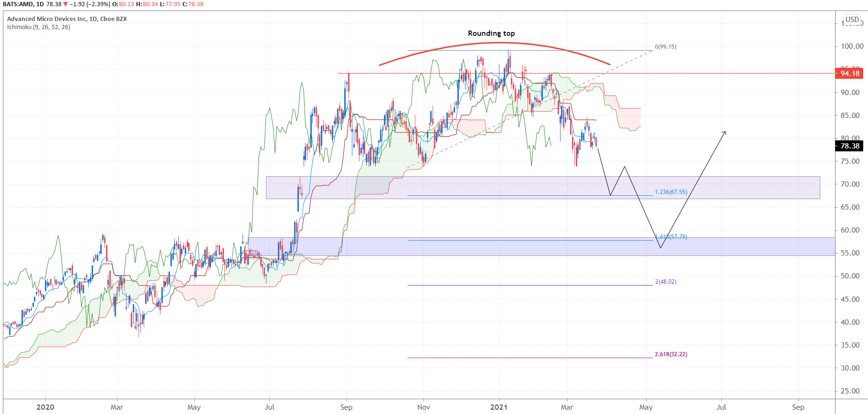Select the 1.236(67.55) Fibonacci label
Screen dimensions: 868x414
point(671,192)
